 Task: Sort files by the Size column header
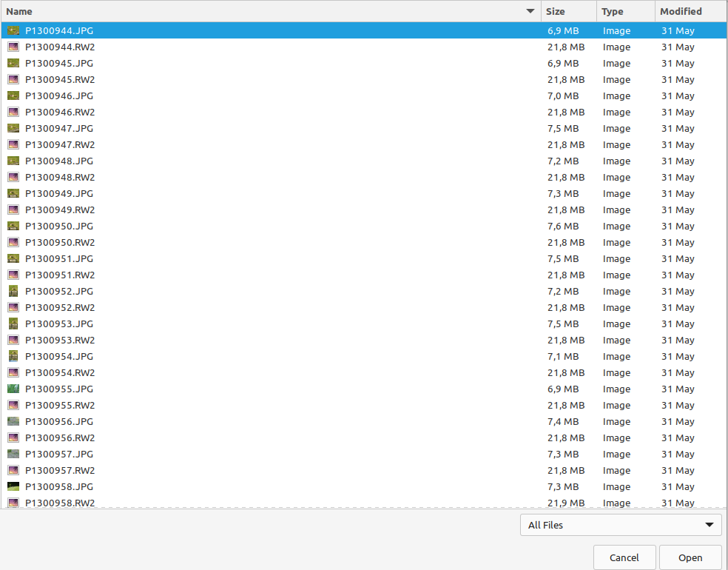coord(569,11)
